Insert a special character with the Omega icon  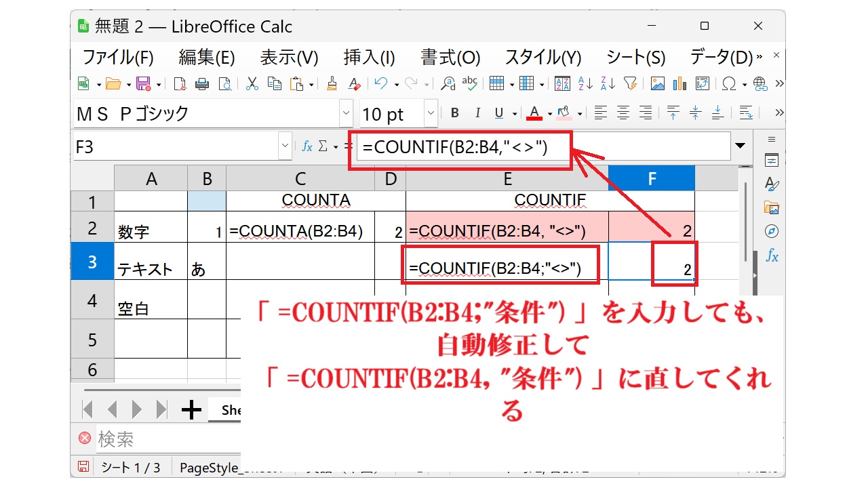730,83
